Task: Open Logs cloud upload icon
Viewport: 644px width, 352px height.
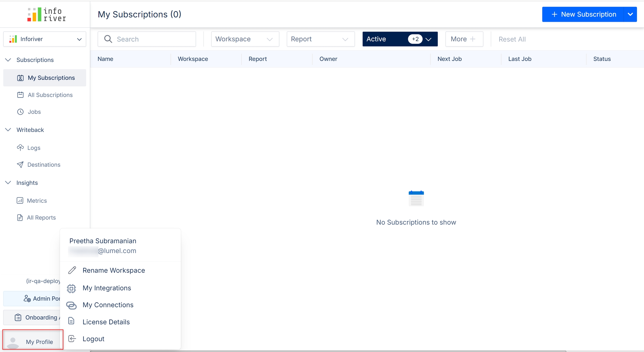Action: point(20,148)
